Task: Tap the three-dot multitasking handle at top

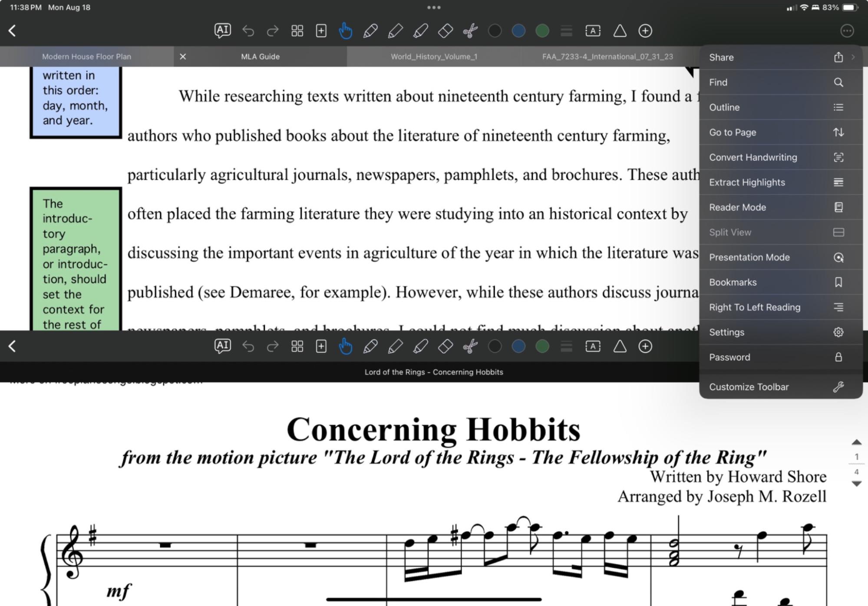Action: [434, 7]
